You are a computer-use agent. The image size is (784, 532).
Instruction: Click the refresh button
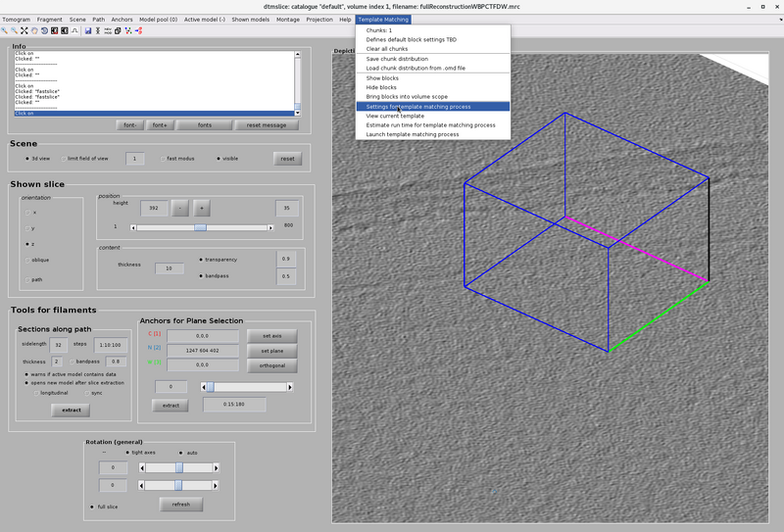pyautogui.click(x=181, y=504)
